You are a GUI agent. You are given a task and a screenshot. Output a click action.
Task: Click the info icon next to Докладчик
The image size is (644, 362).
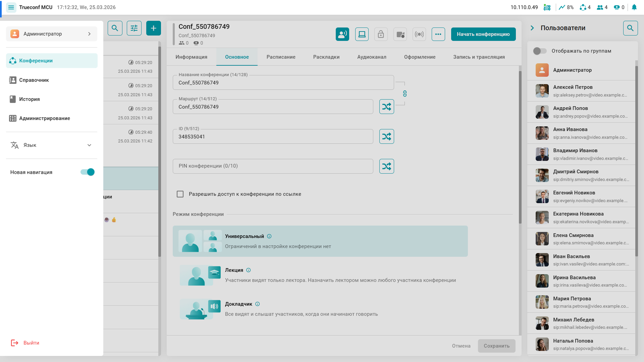(258, 304)
